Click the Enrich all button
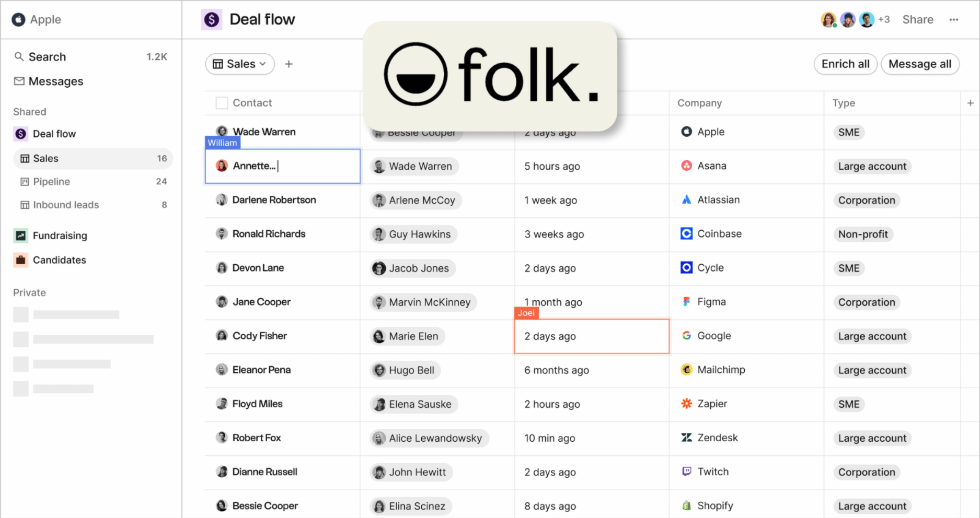 [845, 64]
